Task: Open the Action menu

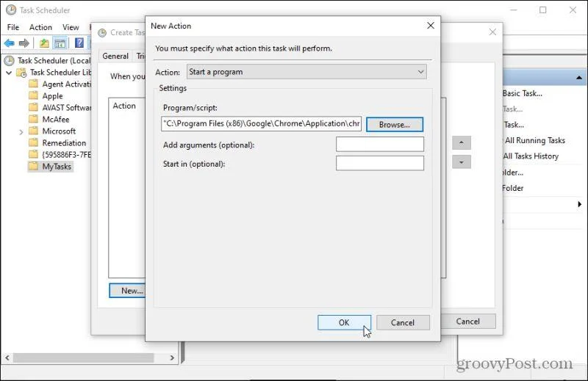Action: pyautogui.click(x=40, y=27)
